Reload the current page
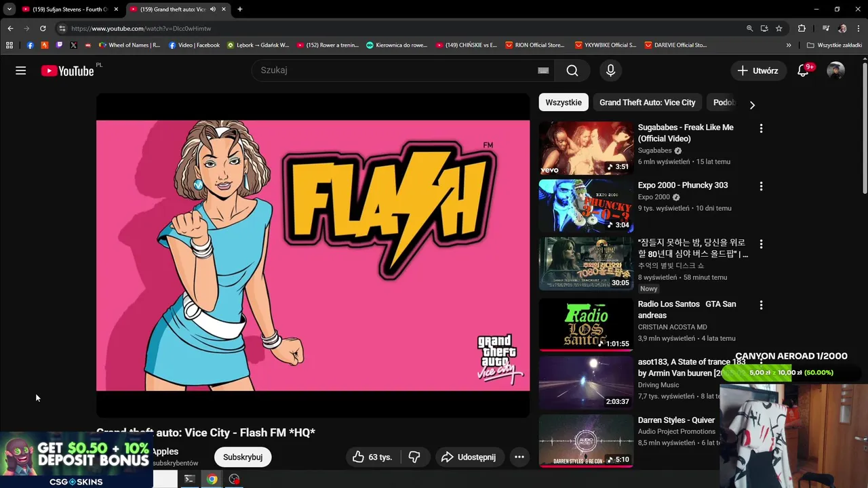The height and width of the screenshot is (488, 868). click(43, 28)
